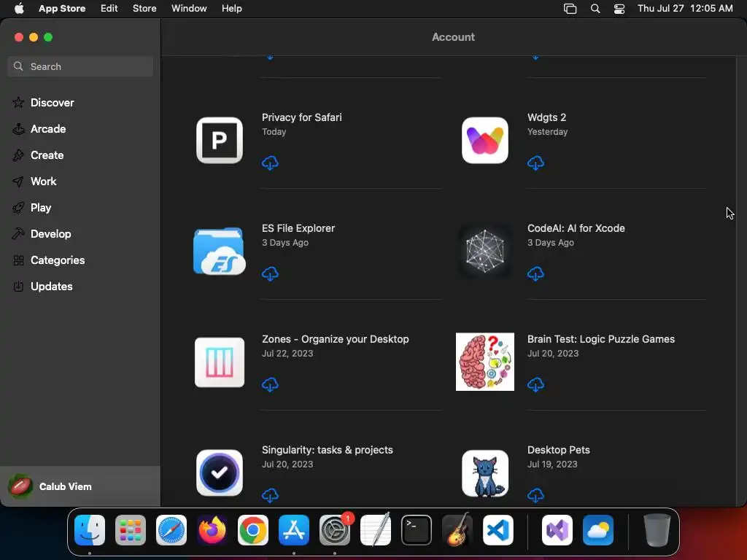Download Zones - Organize your Desktop

(x=270, y=384)
